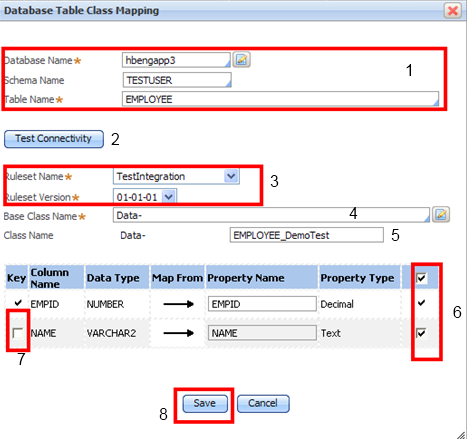Open the edit icon beside Base Class Name

click(x=441, y=214)
